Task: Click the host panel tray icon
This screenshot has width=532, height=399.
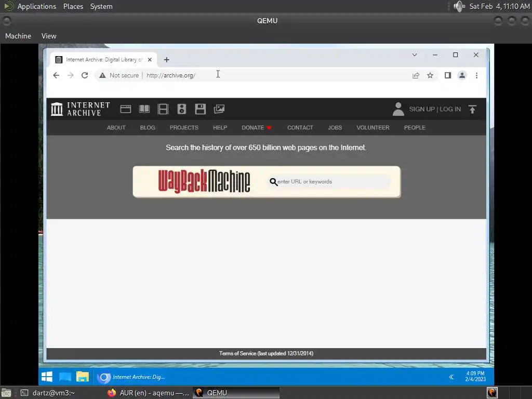Action: 492,393
